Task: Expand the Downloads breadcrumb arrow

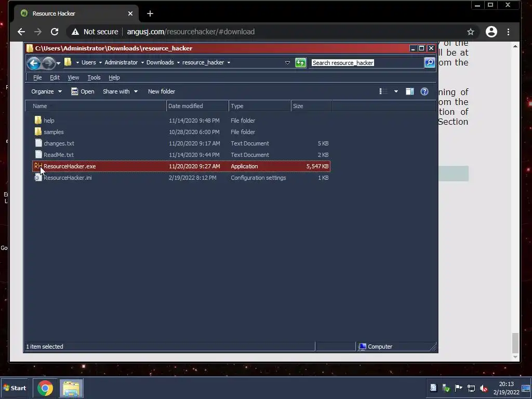Action: [x=178, y=62]
